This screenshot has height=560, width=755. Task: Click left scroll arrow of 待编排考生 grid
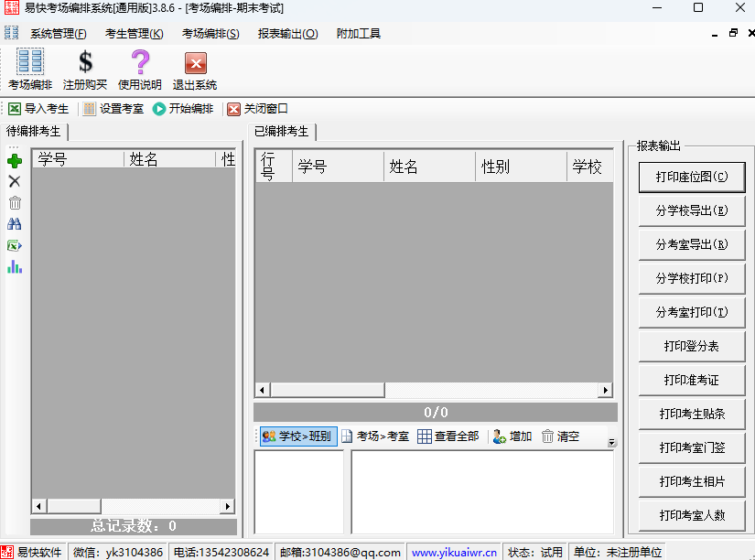39,506
